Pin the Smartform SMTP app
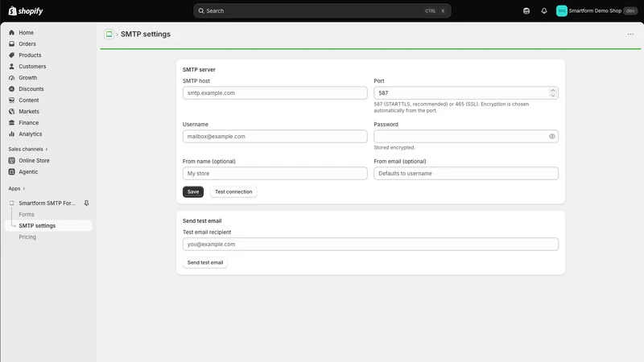Screen dimensions: 644x362 point(86,204)
